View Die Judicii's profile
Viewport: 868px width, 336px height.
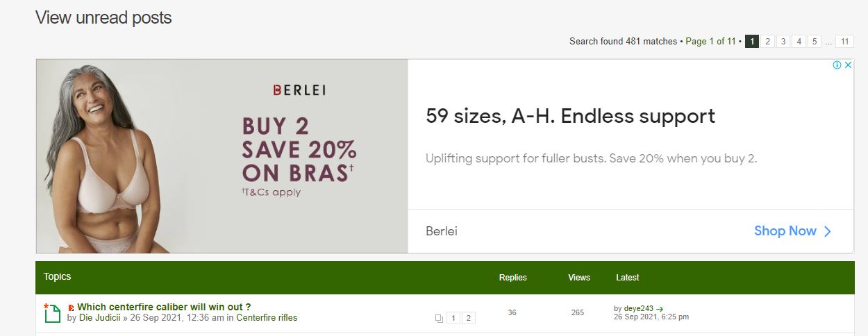pos(100,318)
